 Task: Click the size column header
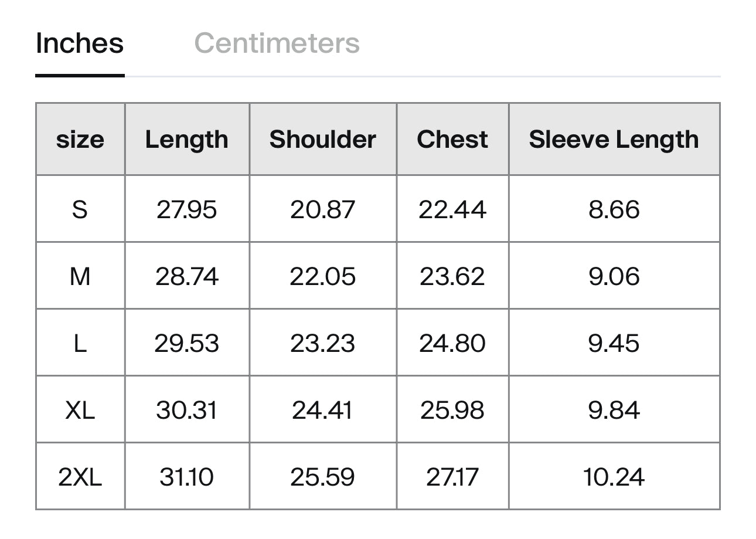click(x=80, y=140)
